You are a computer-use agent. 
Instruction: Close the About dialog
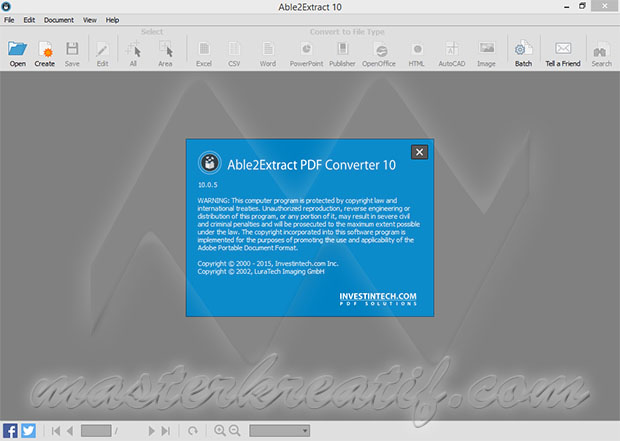coord(420,152)
